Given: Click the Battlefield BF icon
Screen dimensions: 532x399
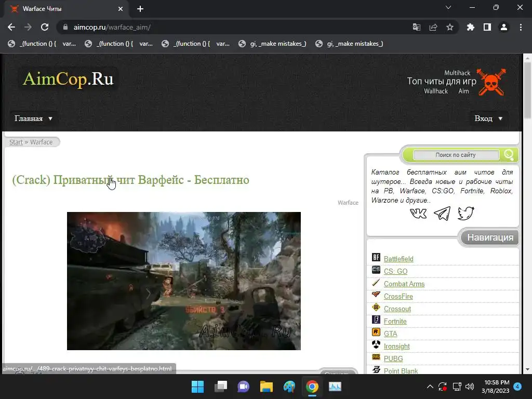Looking at the screenshot, I should (x=376, y=258).
